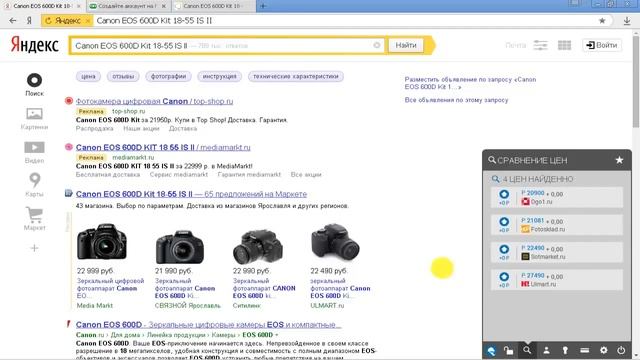Click Все объявления по этому запросу

(x=456, y=100)
